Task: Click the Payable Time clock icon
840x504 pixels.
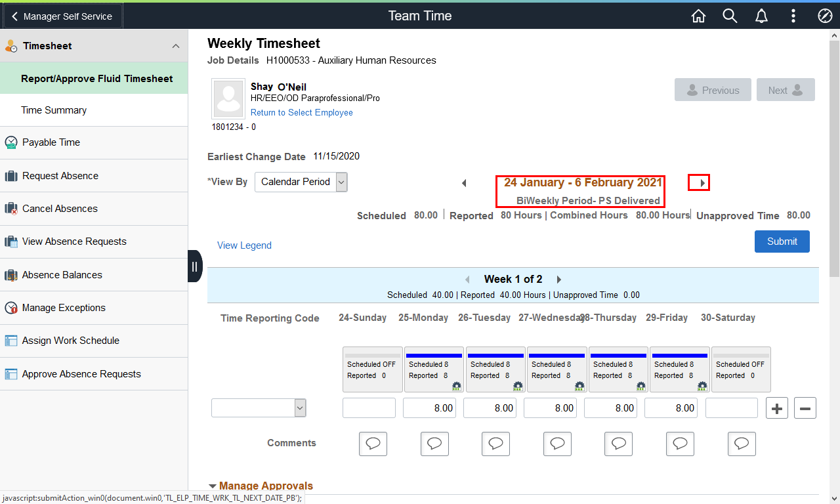Action: pyautogui.click(x=11, y=142)
